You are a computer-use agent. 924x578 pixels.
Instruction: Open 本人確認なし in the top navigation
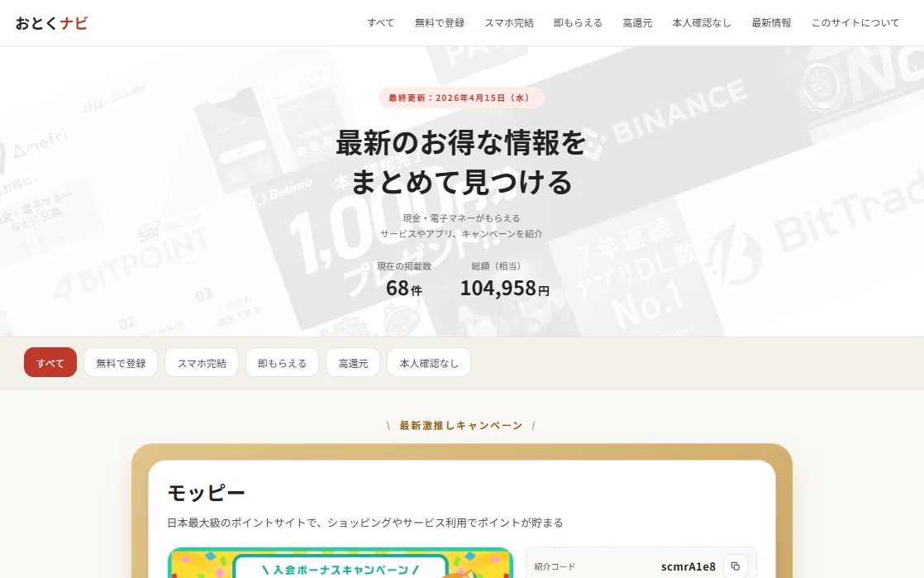point(702,23)
